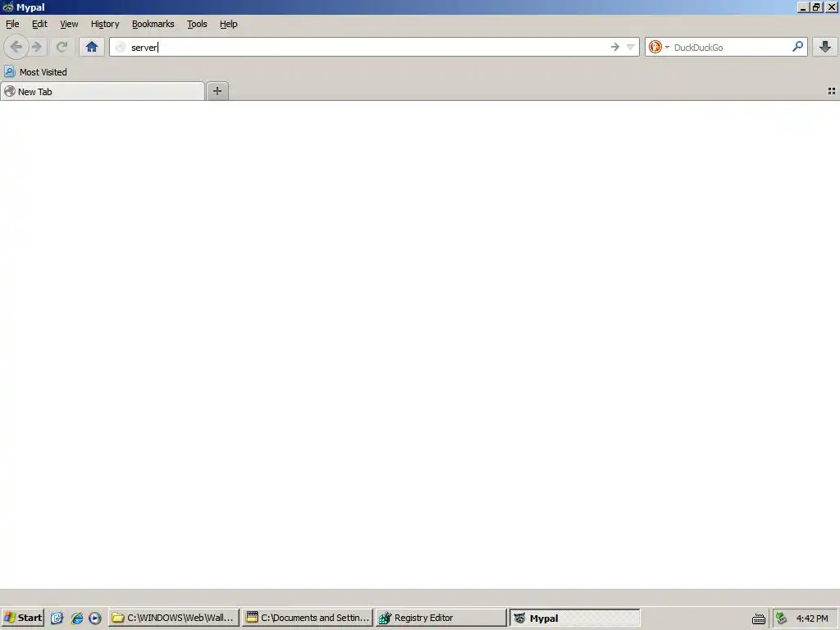Show tab groups grid icon
The height and width of the screenshot is (630, 840).
point(832,91)
